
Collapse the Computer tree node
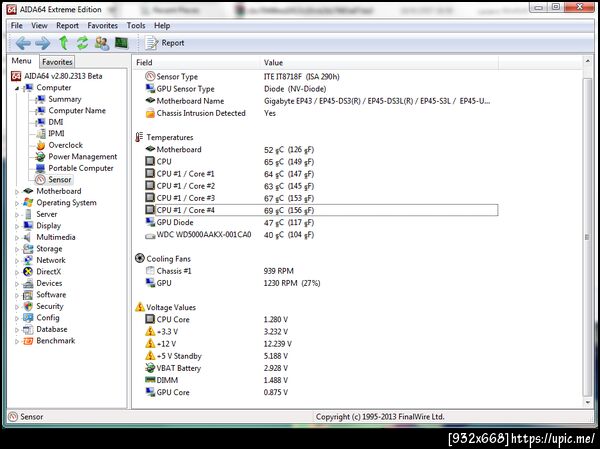click(17, 88)
